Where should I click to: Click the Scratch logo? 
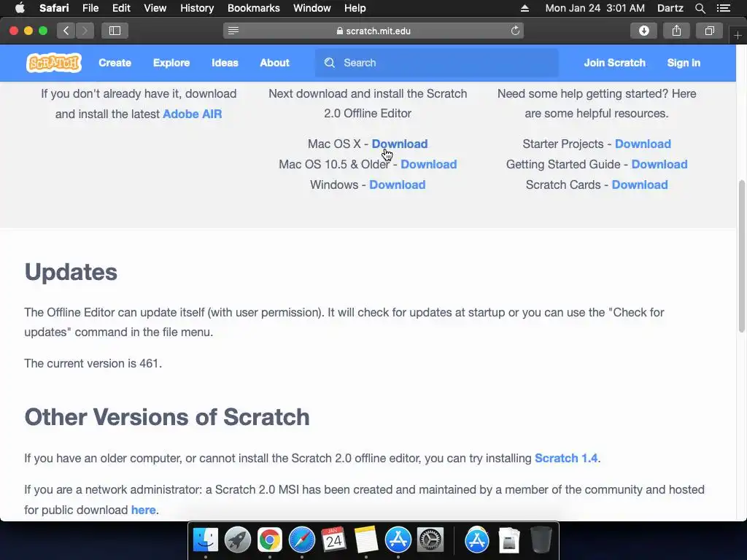click(x=54, y=63)
